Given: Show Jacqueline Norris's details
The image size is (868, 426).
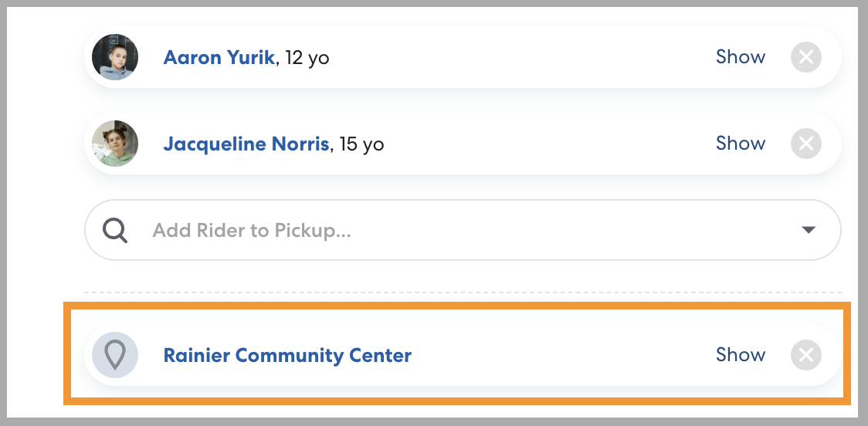Looking at the screenshot, I should pyautogui.click(x=740, y=144).
